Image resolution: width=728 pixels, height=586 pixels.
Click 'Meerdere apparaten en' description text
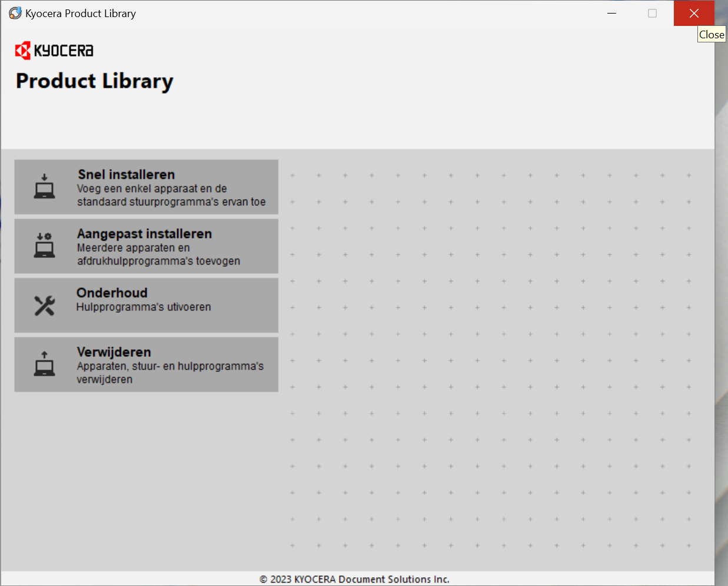pyautogui.click(x=158, y=254)
